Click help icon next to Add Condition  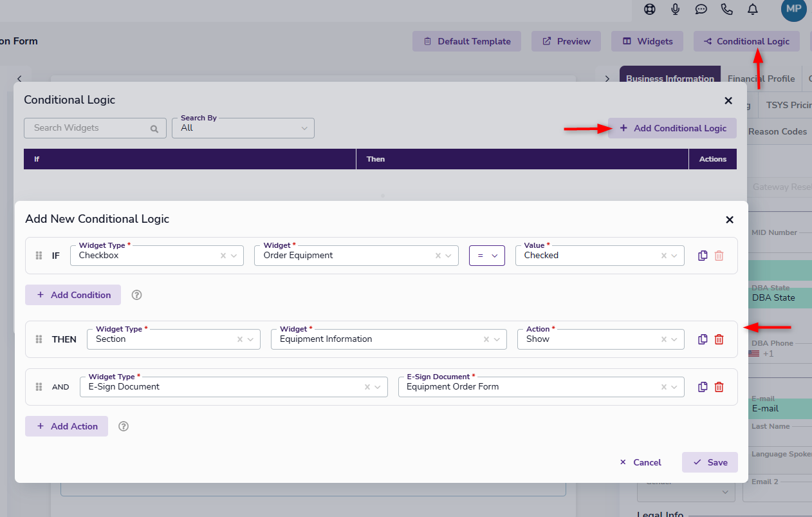point(136,295)
